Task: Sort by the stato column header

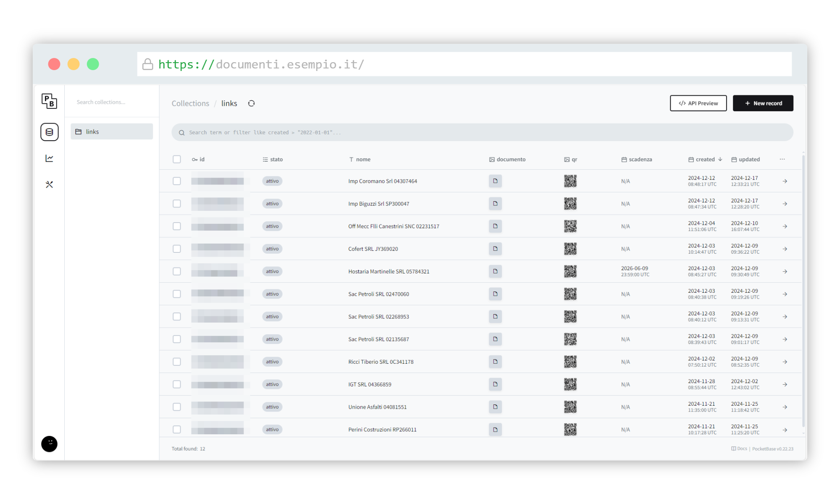Action: [x=273, y=159]
